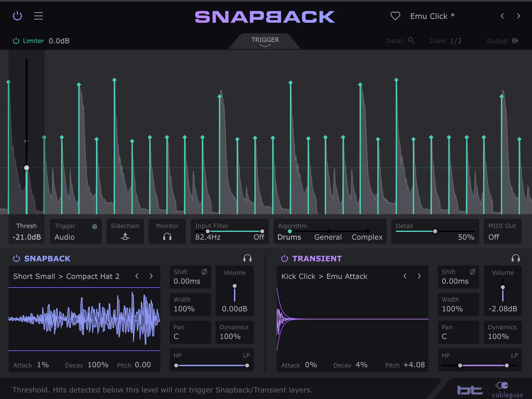532x399 pixels.
Task: Click the Snapback Dynamics 100% value
Action: click(230, 337)
